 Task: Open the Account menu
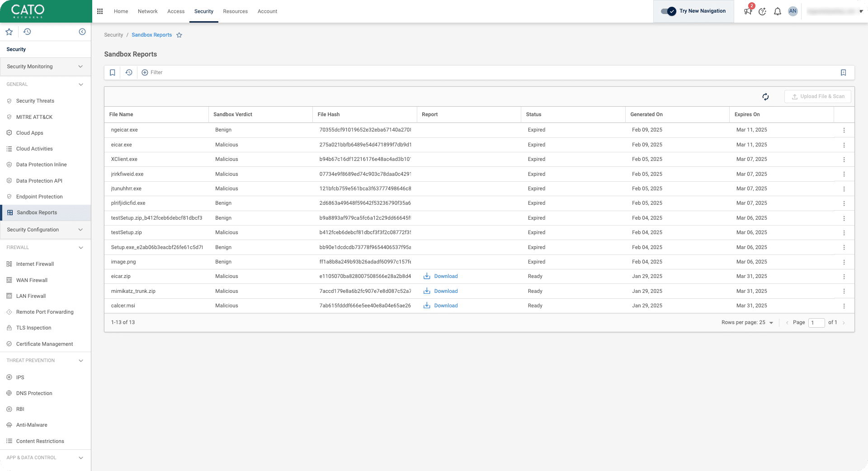267,11
